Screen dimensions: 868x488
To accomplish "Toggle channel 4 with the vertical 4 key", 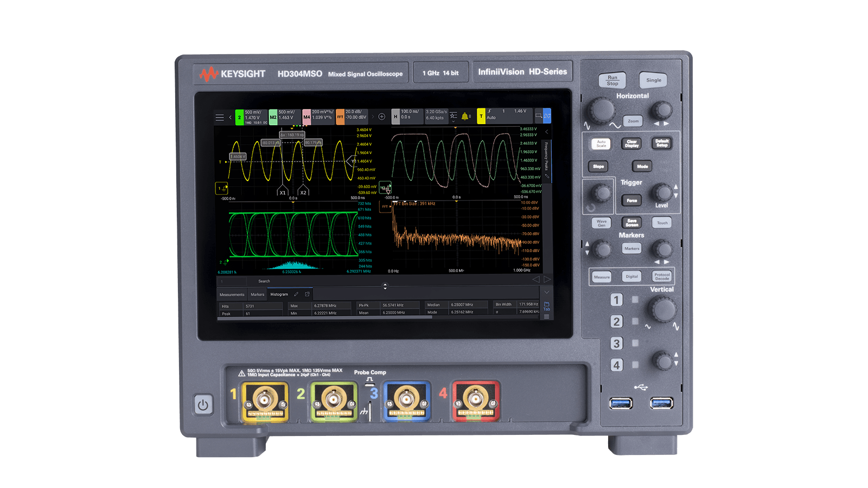I will coord(616,365).
